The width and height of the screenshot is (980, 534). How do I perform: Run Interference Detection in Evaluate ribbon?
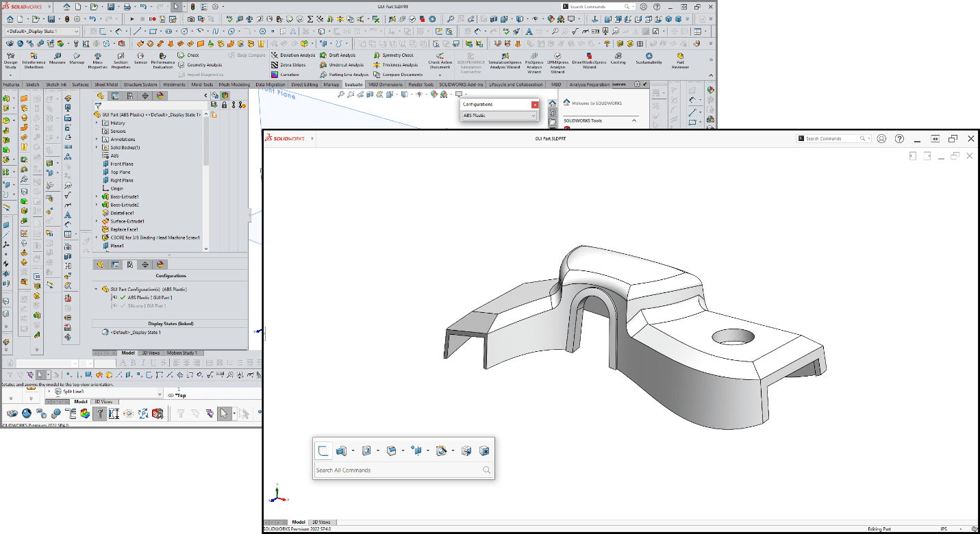point(34,60)
